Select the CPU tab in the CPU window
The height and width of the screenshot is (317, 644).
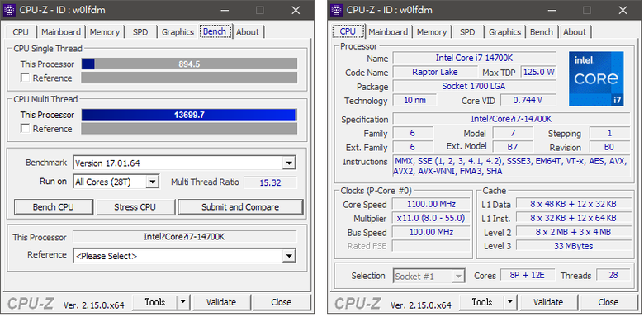(348, 31)
